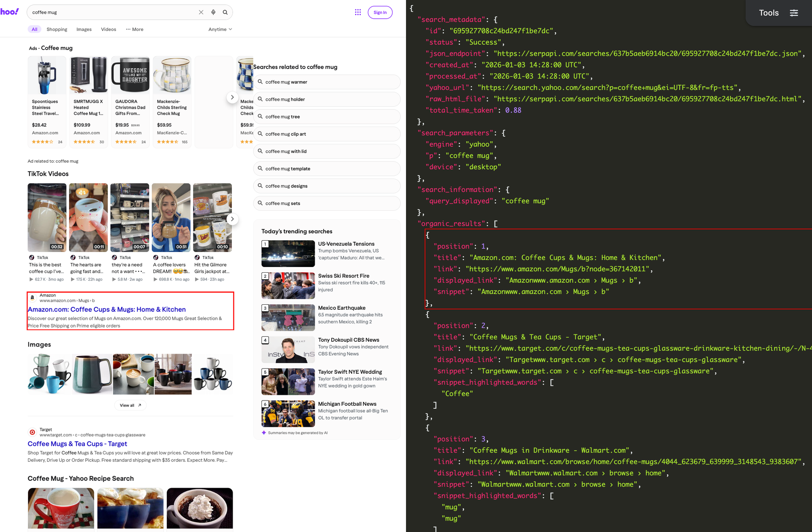Open the Yahoo apps grid icon
This screenshot has height=532, width=812.
click(x=358, y=12)
